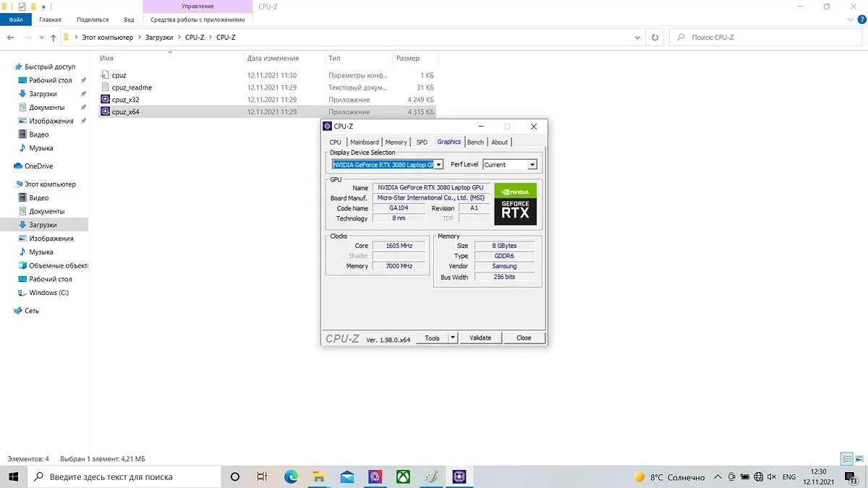Viewport: 868px width, 488px height.
Task: Open the cpuz_x32 application file
Action: (125, 100)
